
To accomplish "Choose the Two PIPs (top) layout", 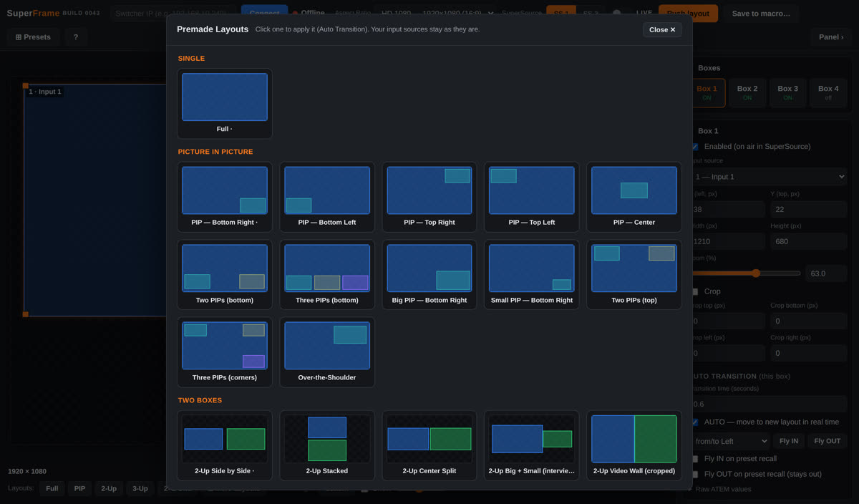I will pyautogui.click(x=634, y=275).
